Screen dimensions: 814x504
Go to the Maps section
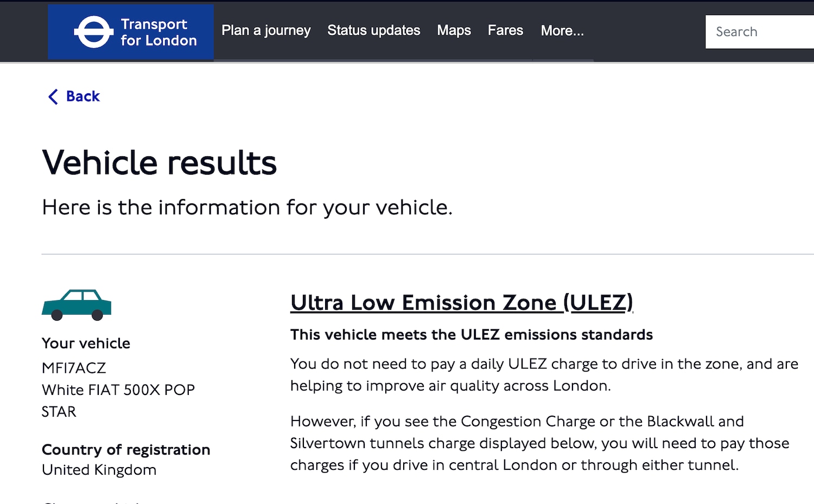pos(454,31)
